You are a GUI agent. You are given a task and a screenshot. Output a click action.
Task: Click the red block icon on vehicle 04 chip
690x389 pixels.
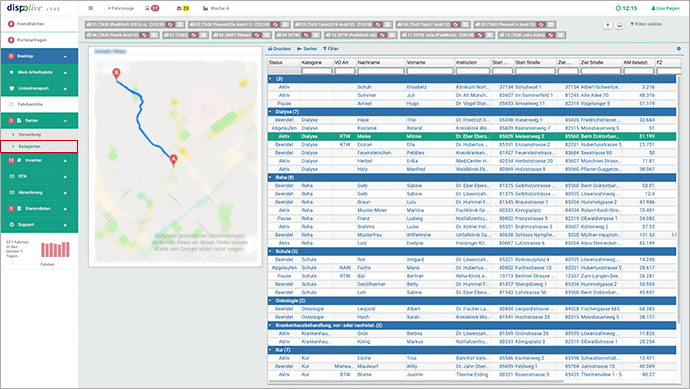(455, 25)
